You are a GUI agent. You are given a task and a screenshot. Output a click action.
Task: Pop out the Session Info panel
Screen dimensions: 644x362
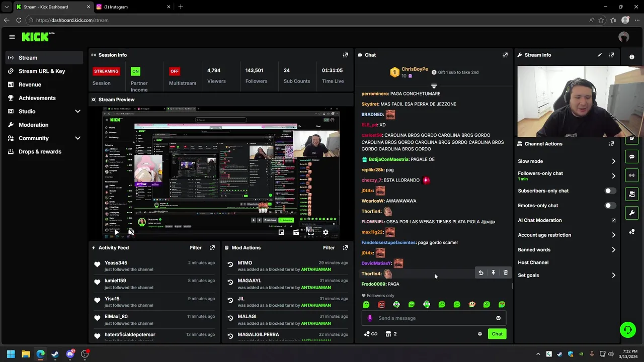tap(345, 55)
